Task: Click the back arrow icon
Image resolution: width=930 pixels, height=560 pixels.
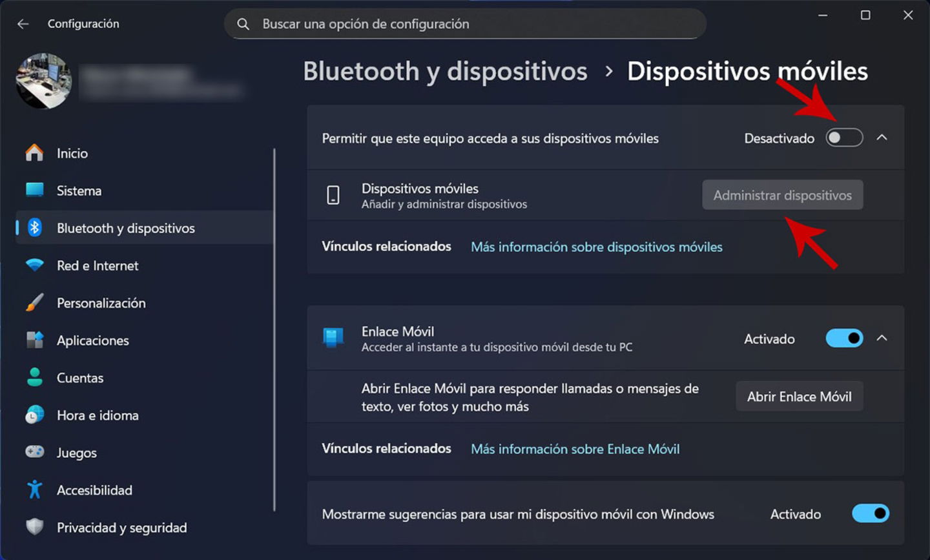Action: tap(23, 24)
